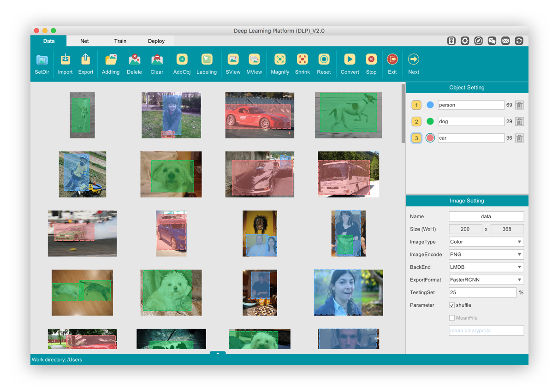Expand the BackEnd LMDB dropdown
The height and width of the screenshot is (392, 558).
click(x=486, y=267)
